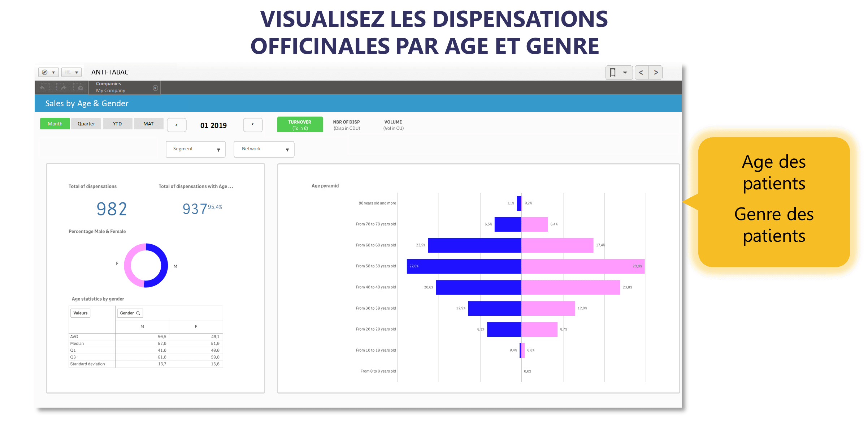This screenshot has height=421, width=868.
Task: Click the step forward selection icon
Action: (x=61, y=87)
